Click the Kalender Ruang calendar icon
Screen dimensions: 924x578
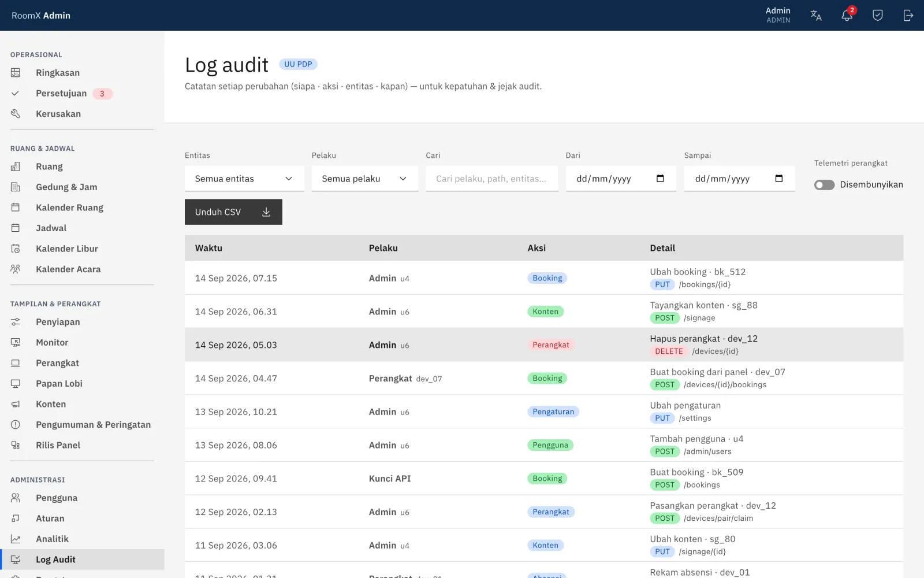(16, 208)
